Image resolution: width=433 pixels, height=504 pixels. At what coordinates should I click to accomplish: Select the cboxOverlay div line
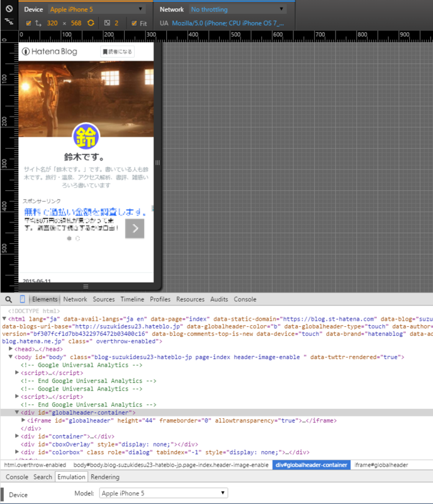[110, 444]
